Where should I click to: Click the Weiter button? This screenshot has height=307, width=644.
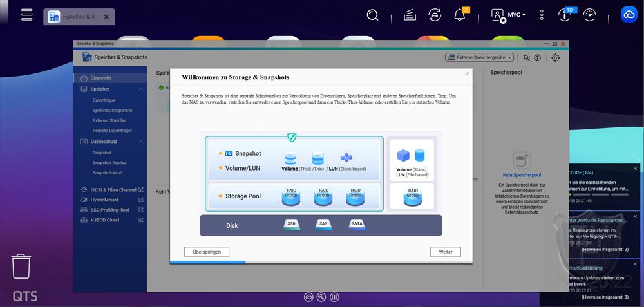pyautogui.click(x=446, y=252)
